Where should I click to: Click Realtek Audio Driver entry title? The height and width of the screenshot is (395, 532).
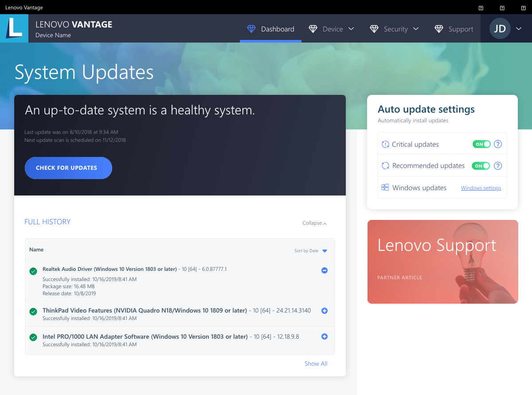(x=110, y=269)
